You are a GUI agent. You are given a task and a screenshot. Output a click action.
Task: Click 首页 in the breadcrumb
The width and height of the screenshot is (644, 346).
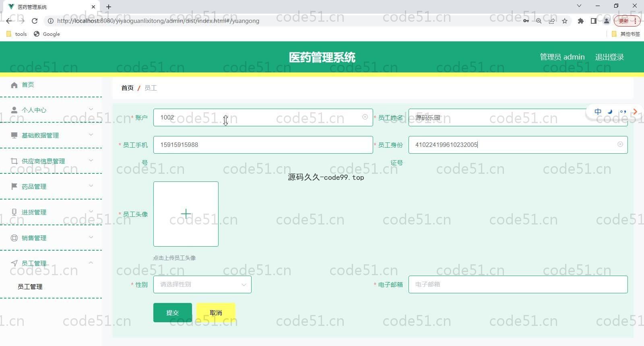(x=127, y=88)
